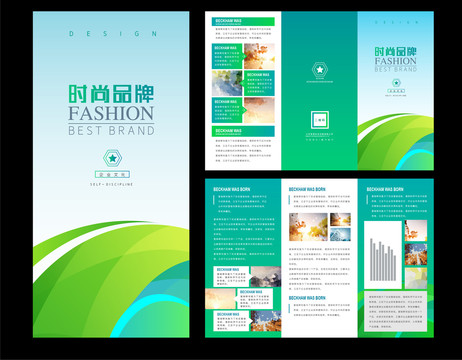Click the BEST BRAND text on large cover
The width and height of the screenshot is (462, 360).
click(111, 130)
